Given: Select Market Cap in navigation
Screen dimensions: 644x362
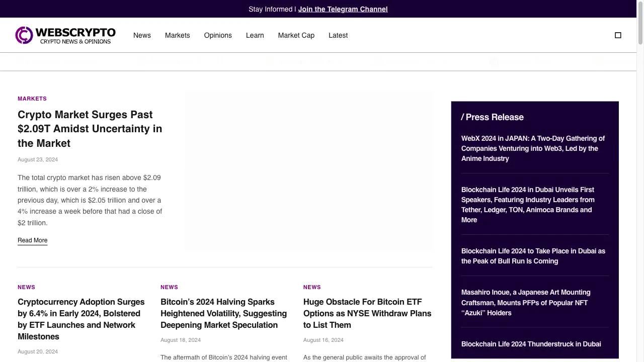Looking at the screenshot, I should point(296,35).
